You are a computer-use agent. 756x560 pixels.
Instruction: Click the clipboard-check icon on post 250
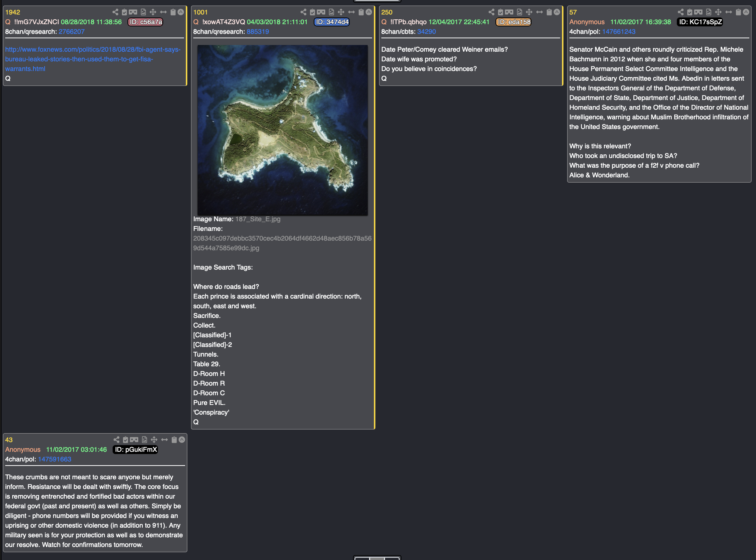pos(501,12)
